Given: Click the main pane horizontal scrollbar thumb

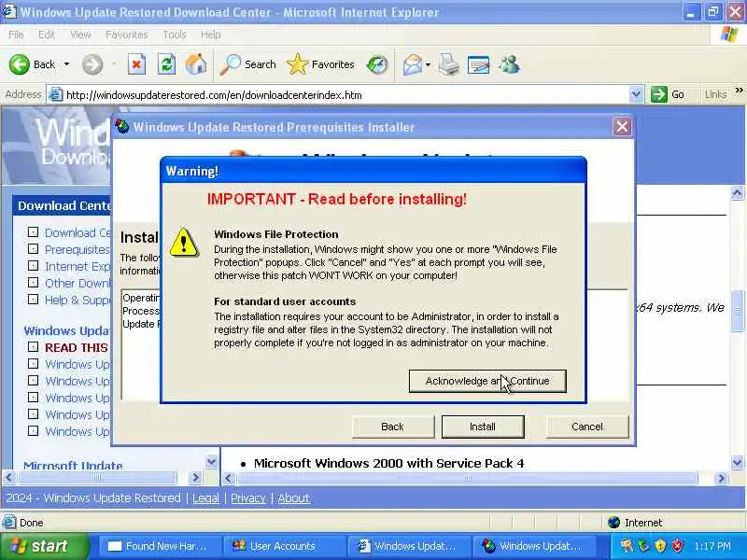Looking at the screenshot, I should (x=468, y=478).
